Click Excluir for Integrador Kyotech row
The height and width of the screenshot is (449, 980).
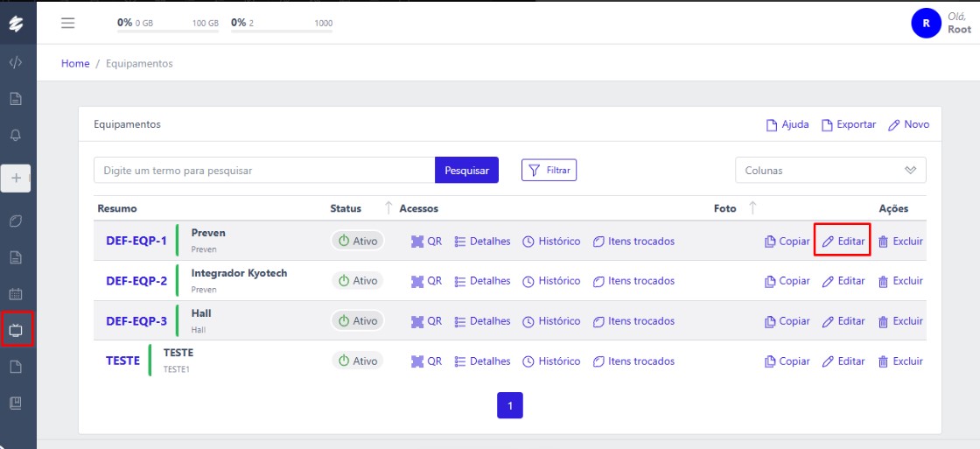pyautogui.click(x=900, y=281)
